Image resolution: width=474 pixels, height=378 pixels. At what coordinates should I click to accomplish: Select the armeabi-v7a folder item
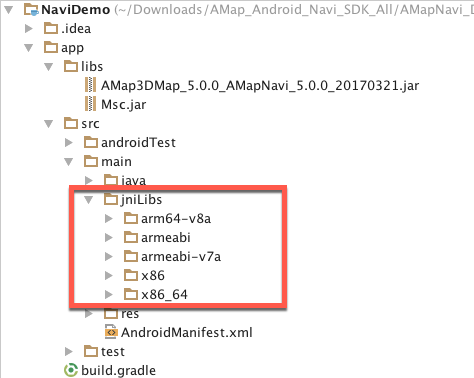(x=172, y=256)
